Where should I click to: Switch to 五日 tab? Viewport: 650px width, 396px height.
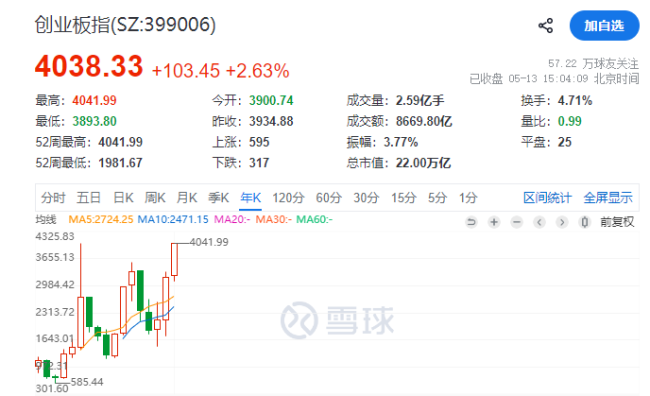click(x=89, y=198)
